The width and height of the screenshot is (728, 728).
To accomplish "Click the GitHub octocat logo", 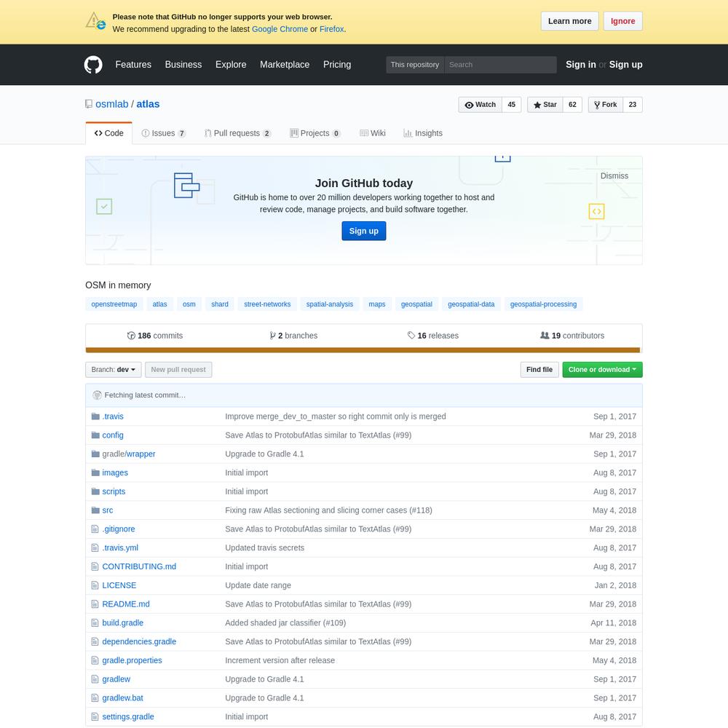I will coord(93,65).
